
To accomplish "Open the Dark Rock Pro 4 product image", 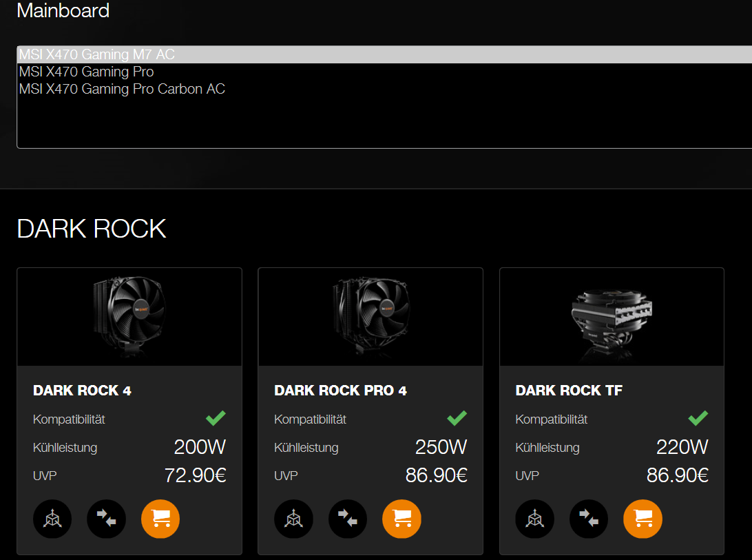I will [x=370, y=317].
